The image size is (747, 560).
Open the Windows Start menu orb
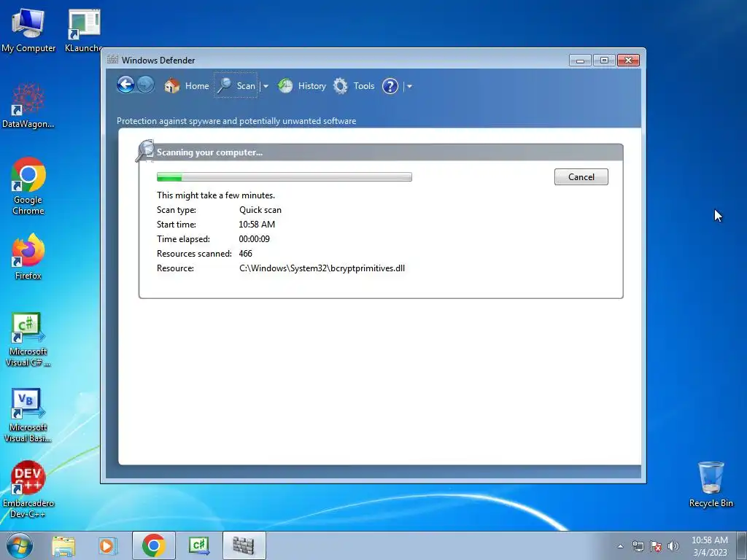[20, 545]
